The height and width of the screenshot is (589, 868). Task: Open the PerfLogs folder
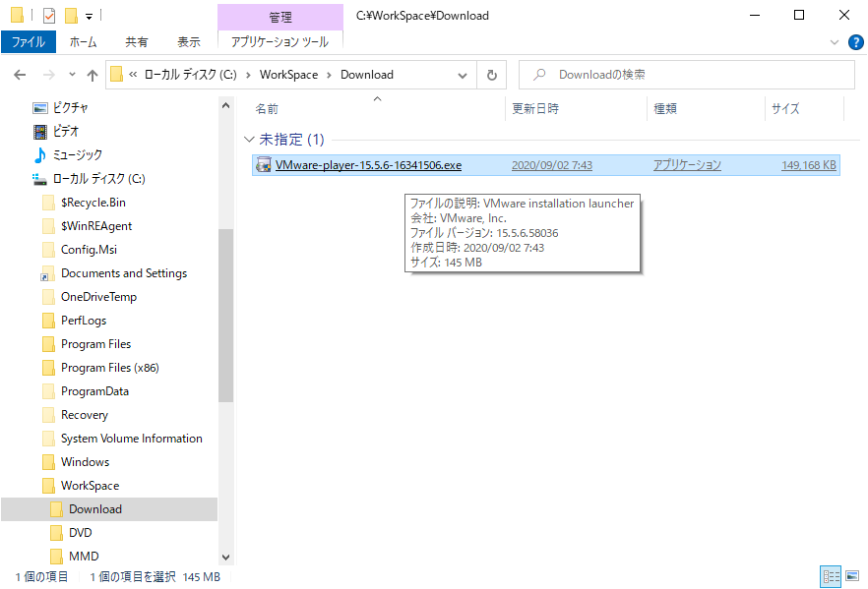click(84, 321)
